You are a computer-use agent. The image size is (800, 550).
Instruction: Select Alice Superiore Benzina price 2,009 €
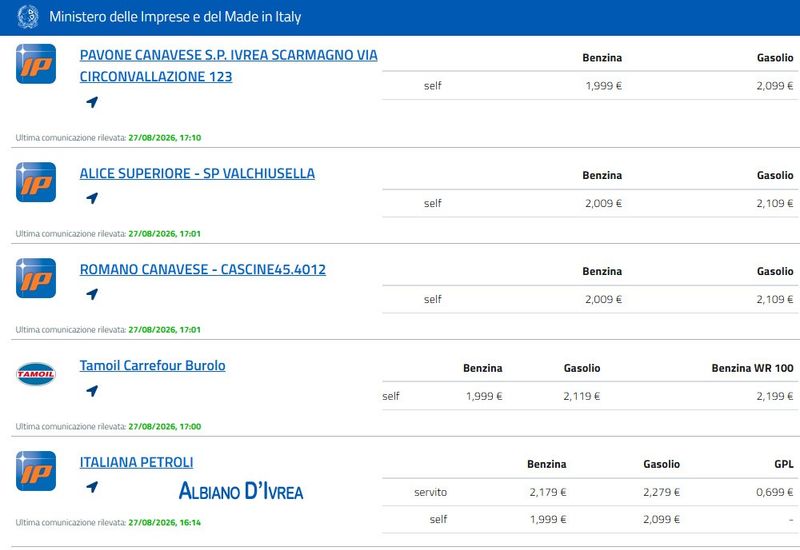pos(604,203)
